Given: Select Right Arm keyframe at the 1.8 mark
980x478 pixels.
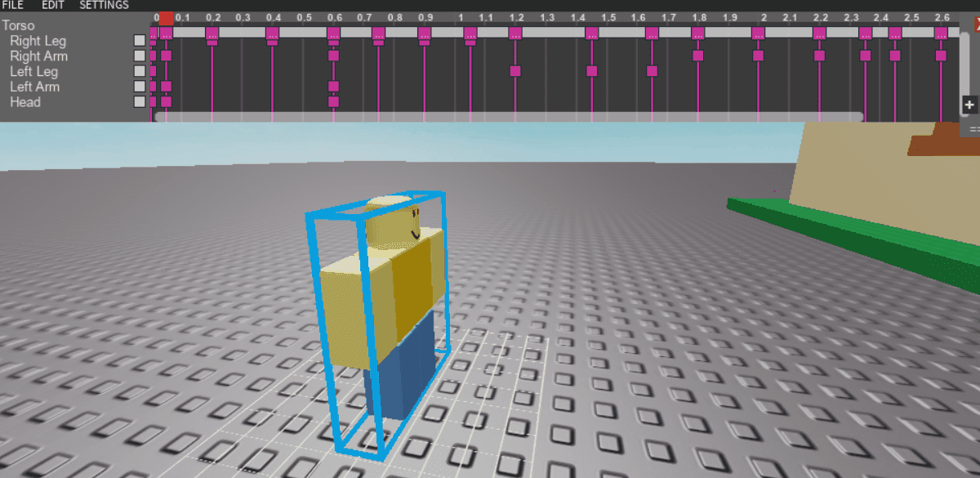Looking at the screenshot, I should 697,56.
